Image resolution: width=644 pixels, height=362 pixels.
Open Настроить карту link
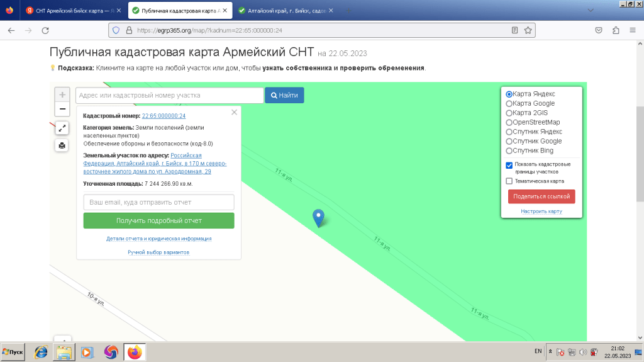(541, 211)
